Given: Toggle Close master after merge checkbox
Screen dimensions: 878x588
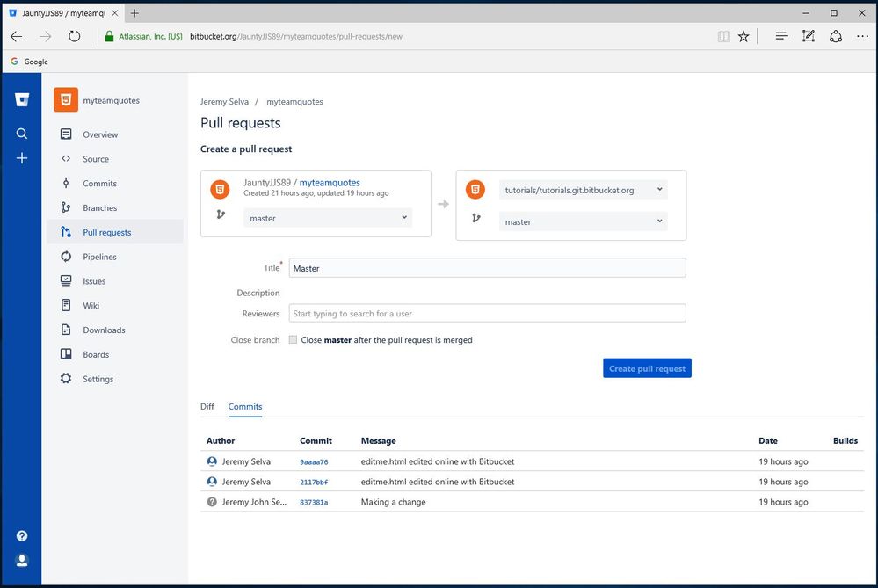Looking at the screenshot, I should tap(293, 339).
